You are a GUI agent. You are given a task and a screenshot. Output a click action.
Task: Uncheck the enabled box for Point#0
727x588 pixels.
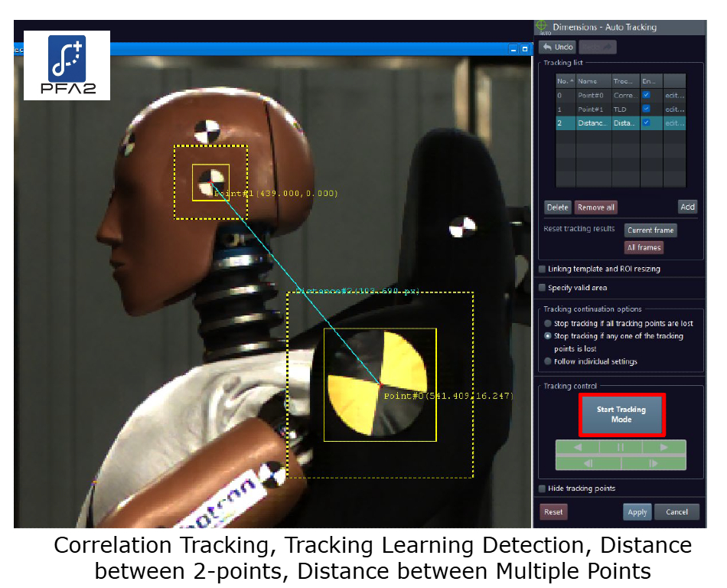tap(647, 95)
